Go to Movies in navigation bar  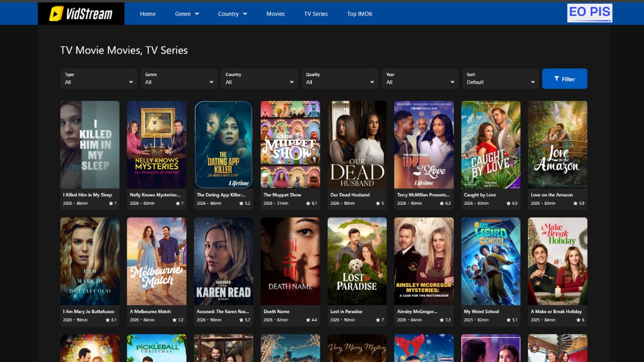point(275,14)
